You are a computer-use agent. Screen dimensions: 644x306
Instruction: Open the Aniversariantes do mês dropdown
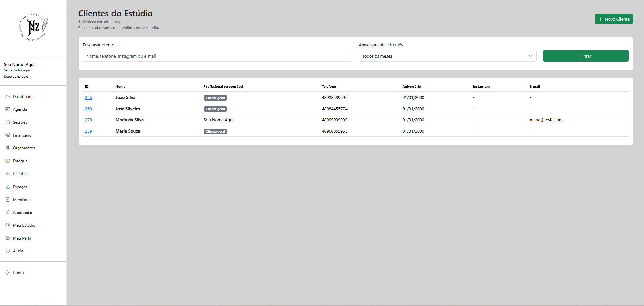(x=448, y=56)
